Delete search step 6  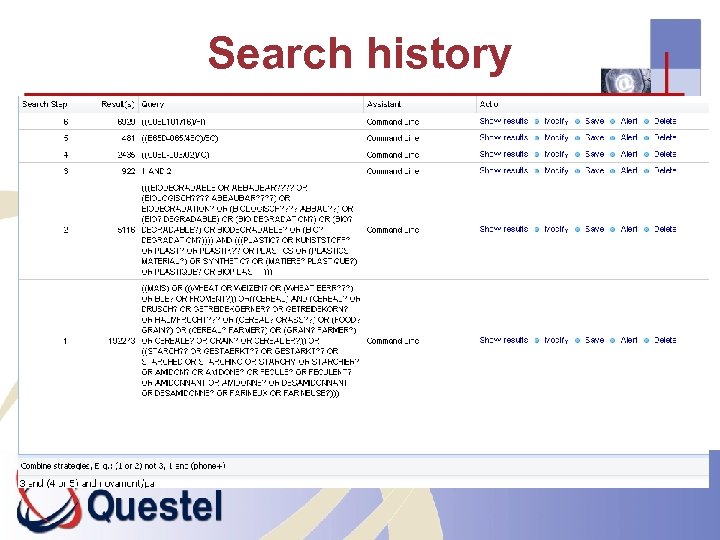[665, 121]
